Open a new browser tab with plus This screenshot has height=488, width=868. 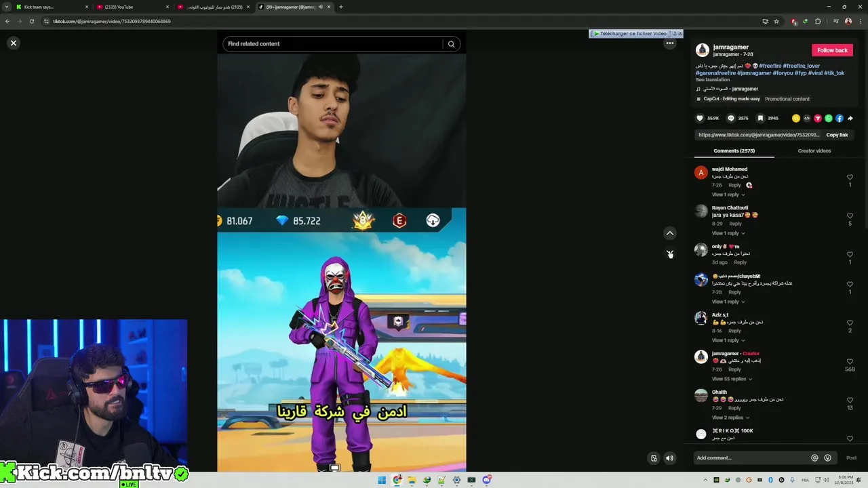[341, 7]
